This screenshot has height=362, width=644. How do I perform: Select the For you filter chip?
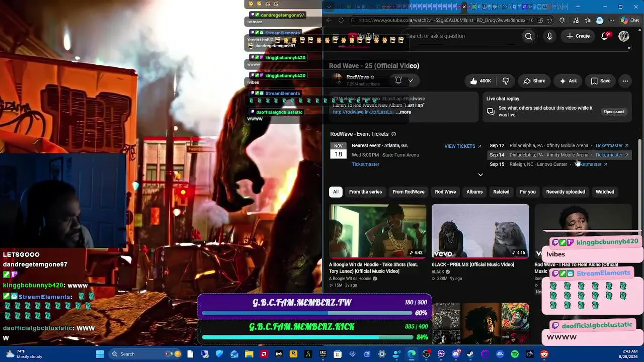[528, 192]
